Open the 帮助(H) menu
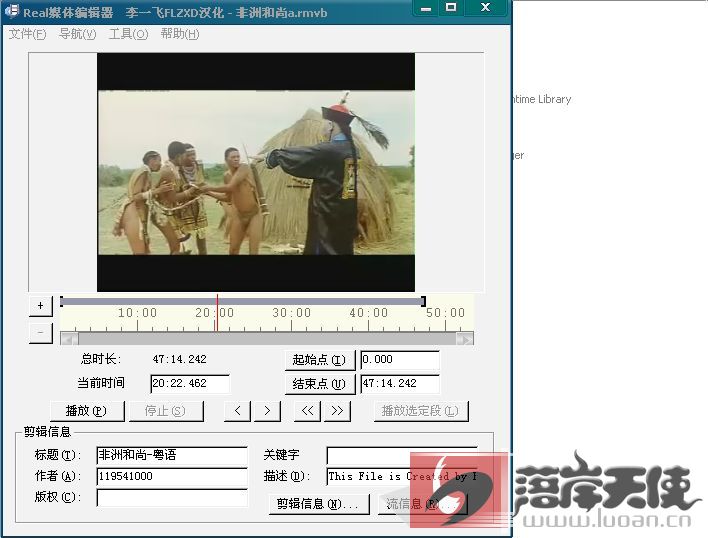This screenshot has height=538, width=708. click(x=180, y=34)
